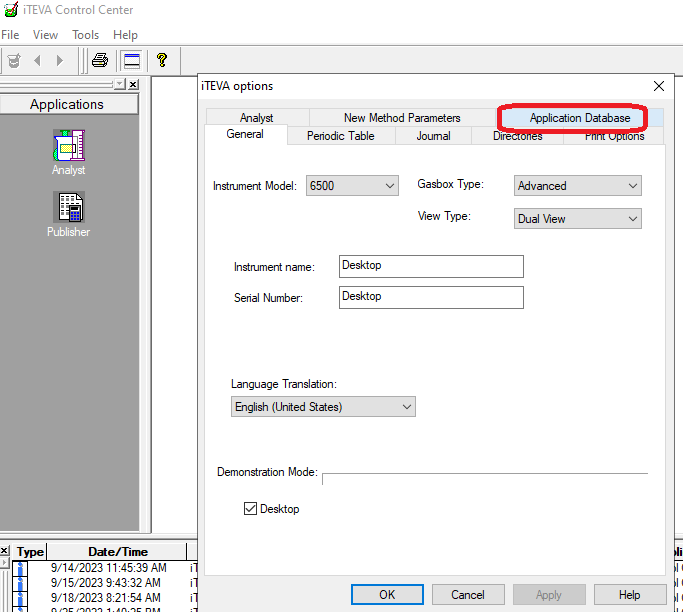Uncheck the Desktop demonstration mode checkbox
This screenshot has height=612, width=683.
click(x=251, y=509)
